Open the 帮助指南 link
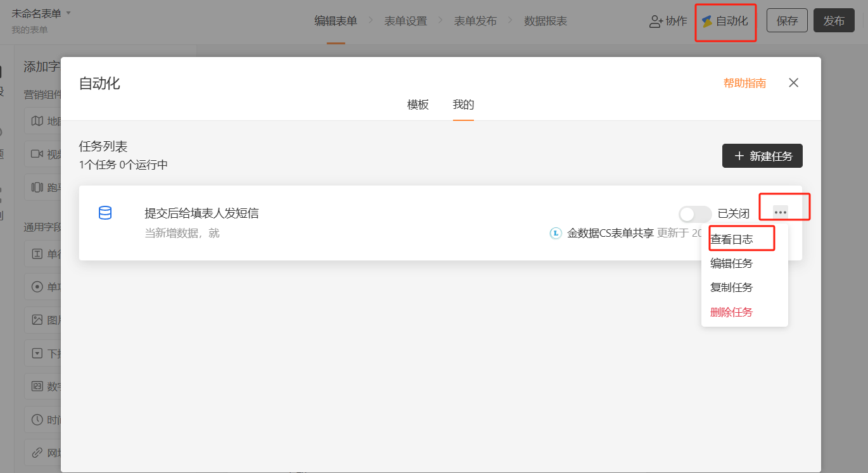This screenshot has height=473, width=868. [744, 83]
